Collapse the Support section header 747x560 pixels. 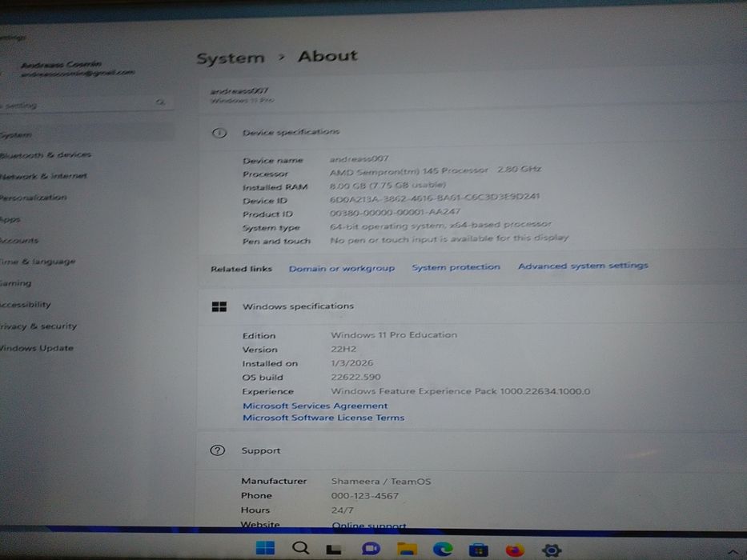pyautogui.click(x=472, y=450)
